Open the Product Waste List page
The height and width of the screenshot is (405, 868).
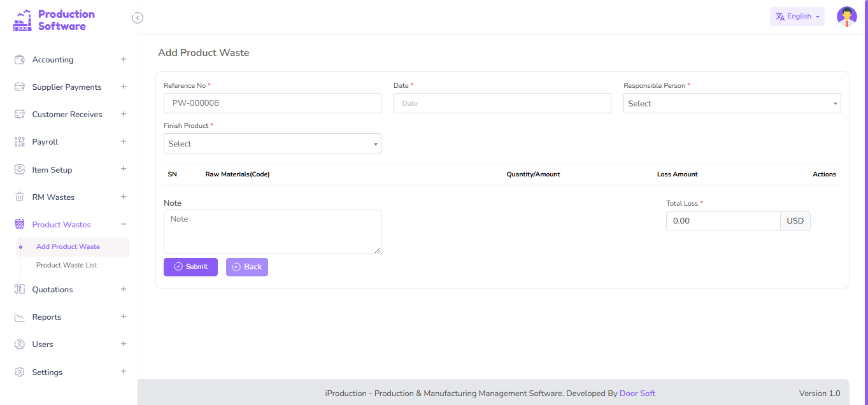[67, 265]
